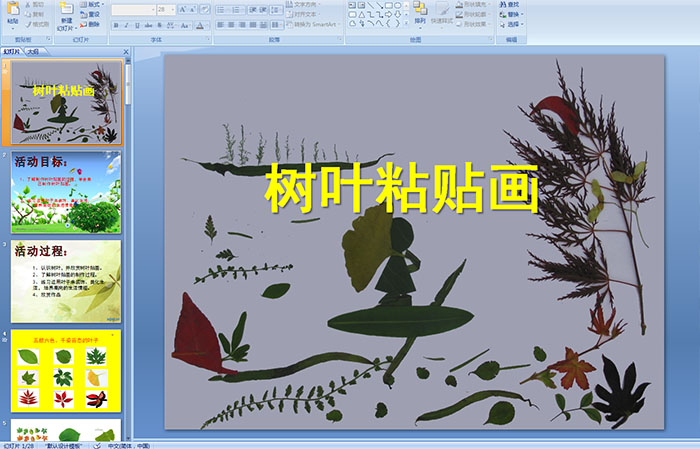Toggle Justify alignment for paragraph
The height and width of the screenshot is (449, 700).
point(253,25)
